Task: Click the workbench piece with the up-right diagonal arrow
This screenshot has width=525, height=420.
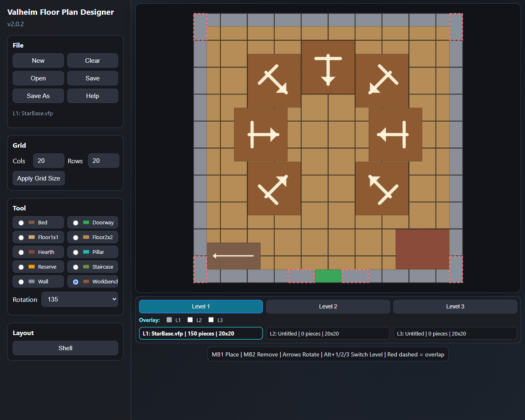Action: point(274,188)
